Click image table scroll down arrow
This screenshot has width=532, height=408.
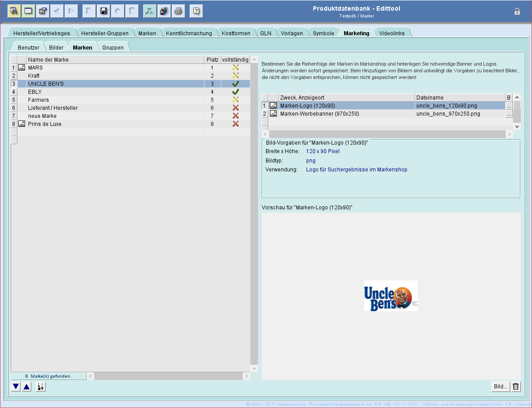(517, 126)
